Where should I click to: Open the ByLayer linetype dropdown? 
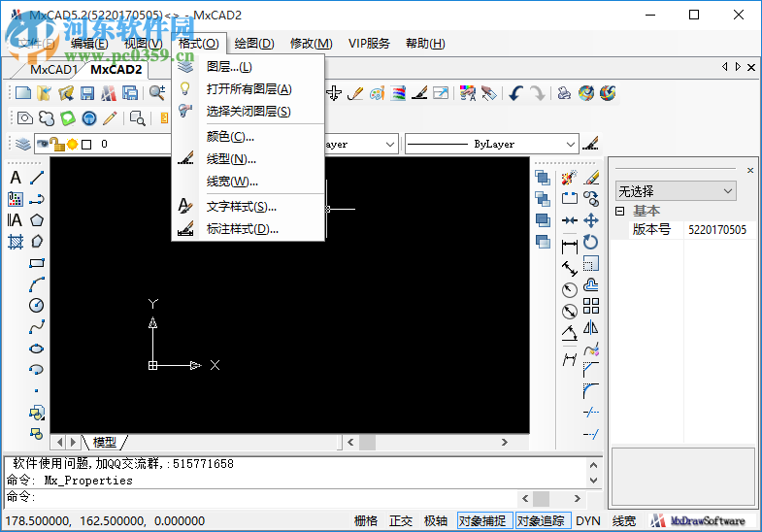click(492, 145)
